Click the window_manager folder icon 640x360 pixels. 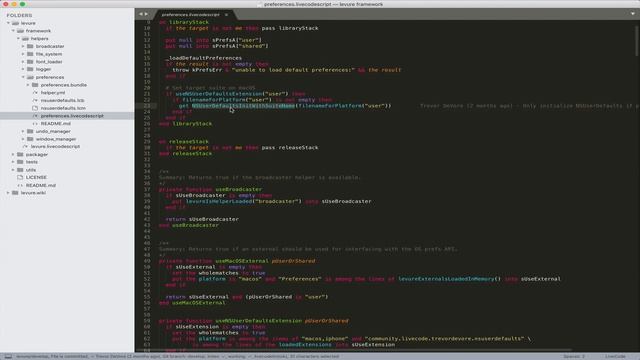click(30, 139)
